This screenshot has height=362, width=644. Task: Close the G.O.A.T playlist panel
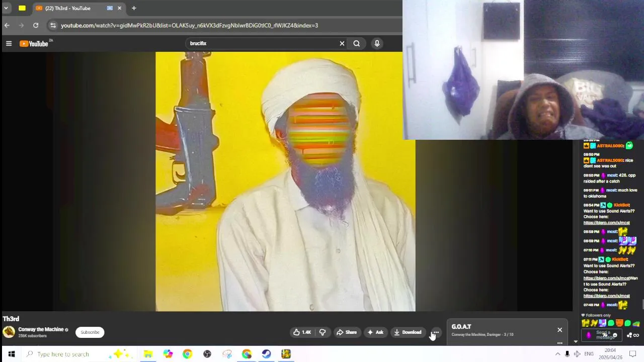coord(559,330)
